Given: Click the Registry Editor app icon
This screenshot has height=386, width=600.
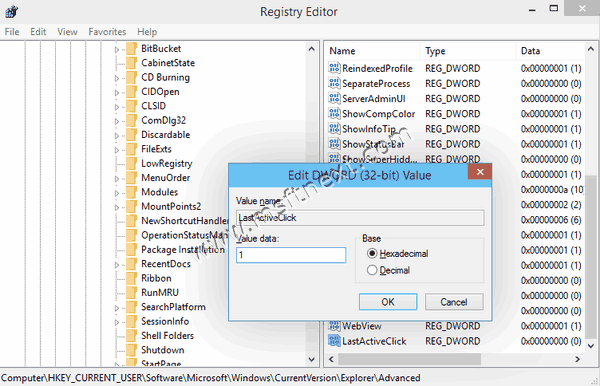Looking at the screenshot, I should 11,11.
